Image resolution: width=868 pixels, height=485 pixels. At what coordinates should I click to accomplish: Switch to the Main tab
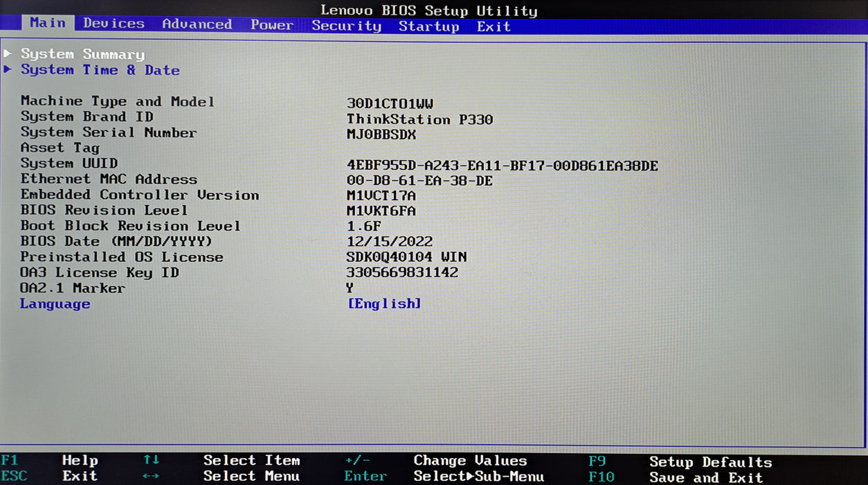48,23
